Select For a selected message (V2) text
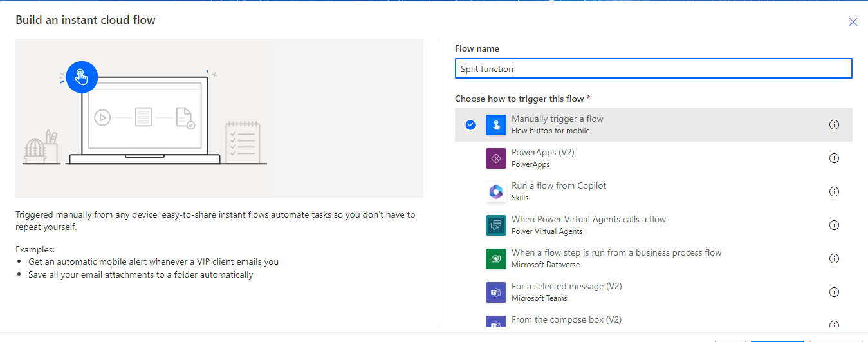The width and height of the screenshot is (868, 342). (566, 287)
